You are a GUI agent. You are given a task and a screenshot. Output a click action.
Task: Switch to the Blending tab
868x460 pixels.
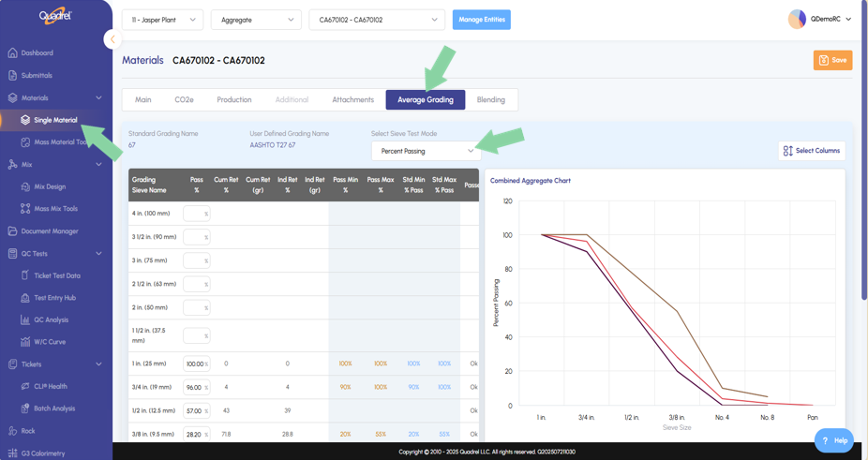point(491,99)
